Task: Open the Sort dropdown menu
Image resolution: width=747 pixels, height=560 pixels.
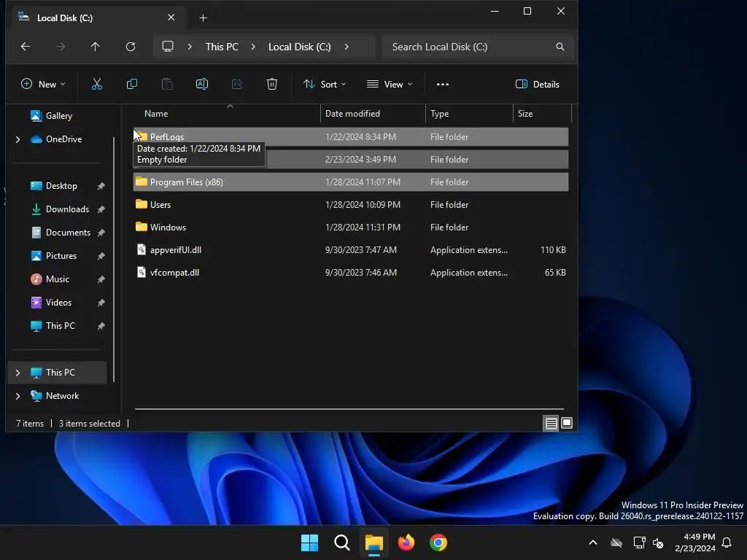Action: tap(325, 85)
